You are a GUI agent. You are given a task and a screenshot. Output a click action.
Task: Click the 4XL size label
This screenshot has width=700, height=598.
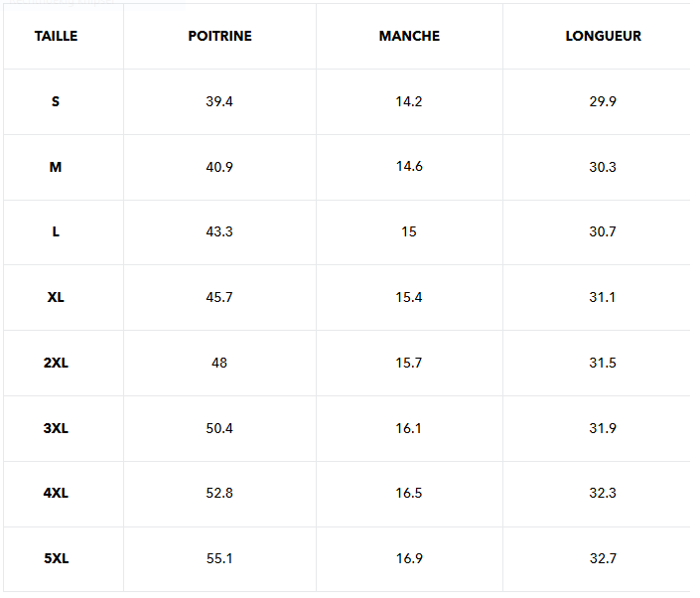pos(56,493)
